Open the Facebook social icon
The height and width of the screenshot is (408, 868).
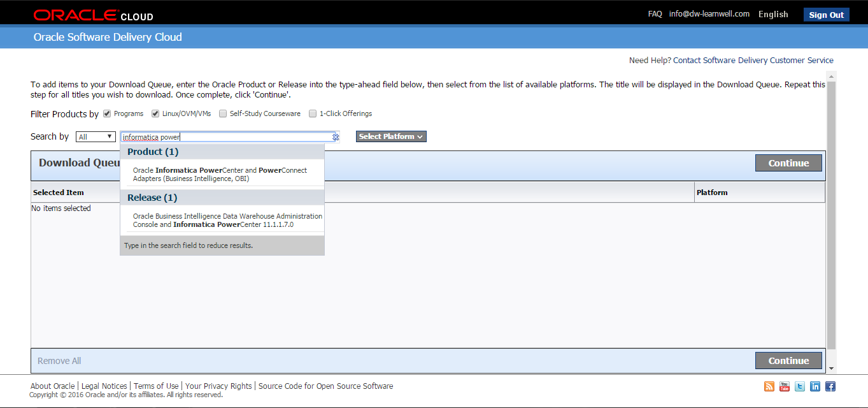[x=830, y=386]
